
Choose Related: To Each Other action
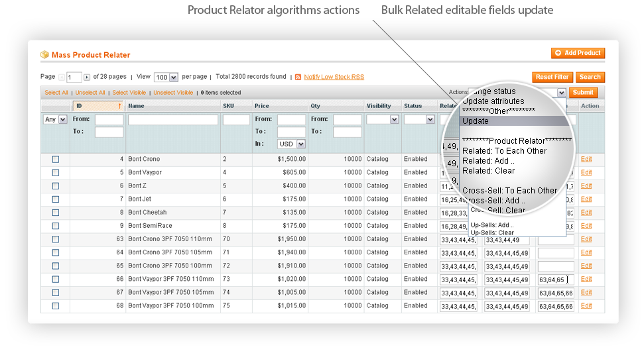click(504, 151)
